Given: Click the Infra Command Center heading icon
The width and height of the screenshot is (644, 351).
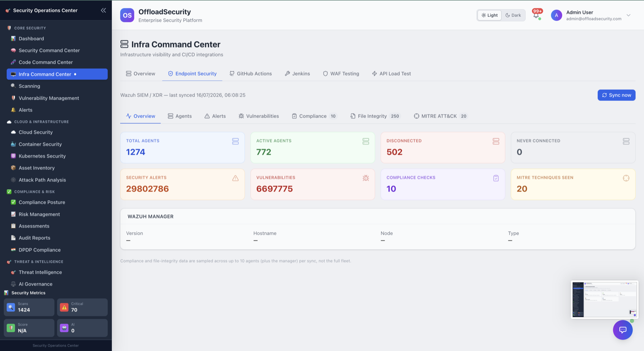Looking at the screenshot, I should (124, 44).
